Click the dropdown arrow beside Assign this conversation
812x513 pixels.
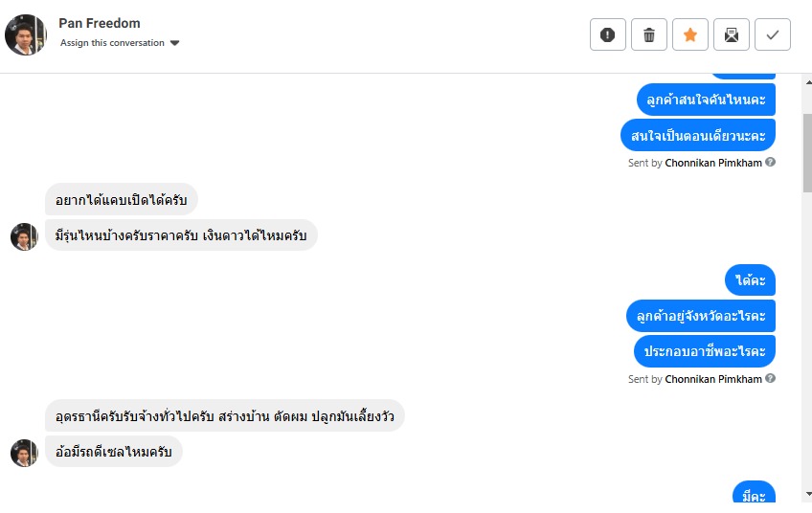(x=175, y=43)
